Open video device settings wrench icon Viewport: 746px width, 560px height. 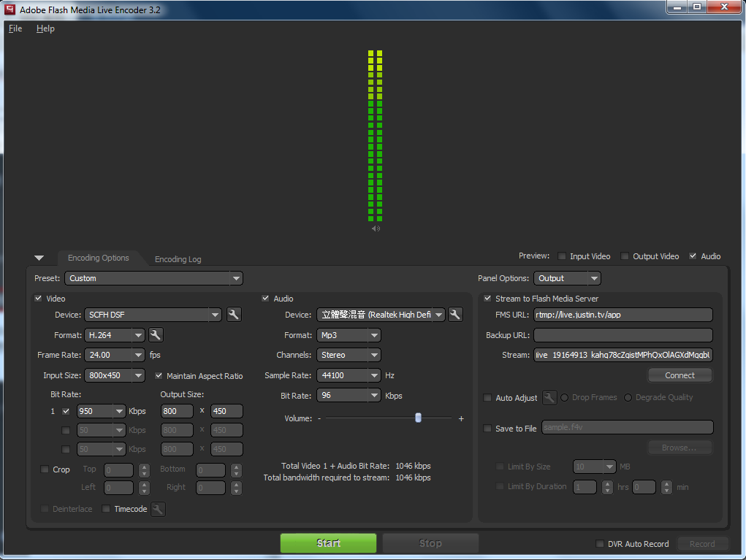point(234,315)
